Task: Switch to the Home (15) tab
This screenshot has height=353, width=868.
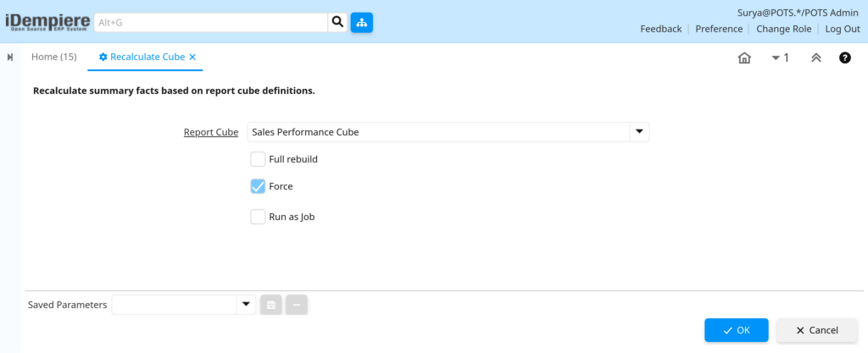Action: point(53,57)
